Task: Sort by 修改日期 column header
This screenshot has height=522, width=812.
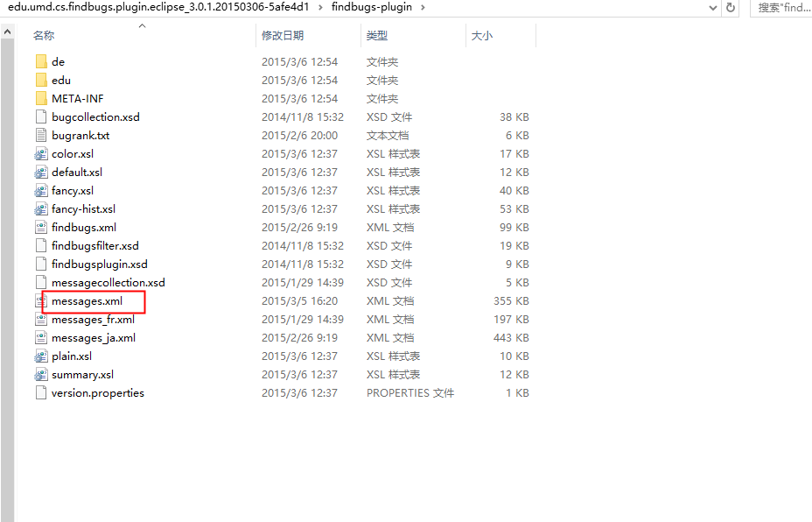Action: point(283,35)
